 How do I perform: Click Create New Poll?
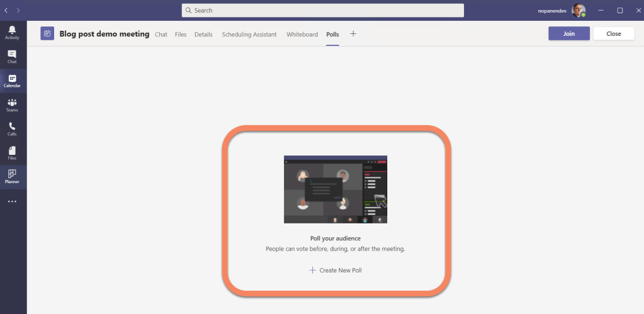click(336, 270)
